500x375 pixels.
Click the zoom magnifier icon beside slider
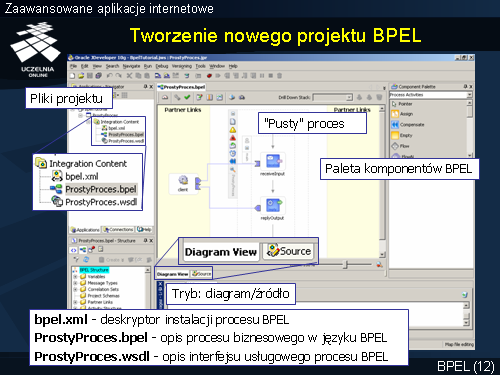click(x=379, y=265)
